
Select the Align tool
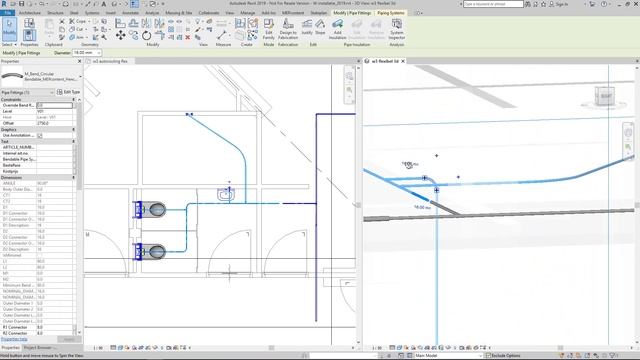120,23
